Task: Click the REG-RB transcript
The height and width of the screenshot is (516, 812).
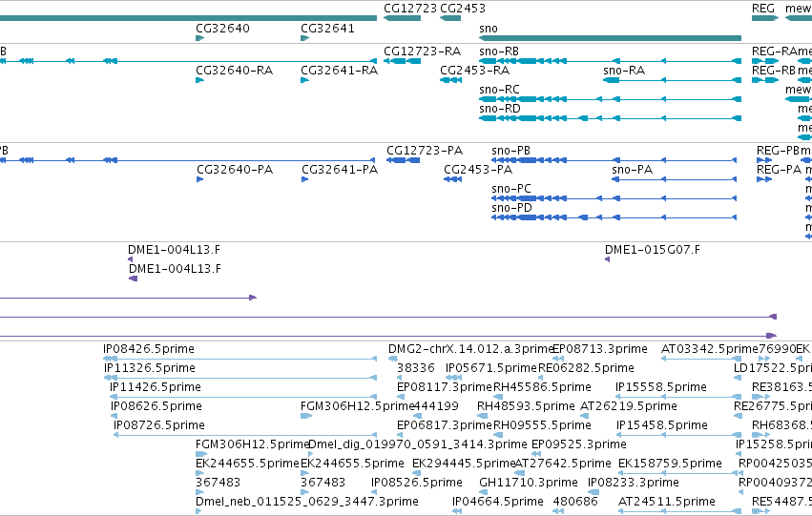Action: 765,80
